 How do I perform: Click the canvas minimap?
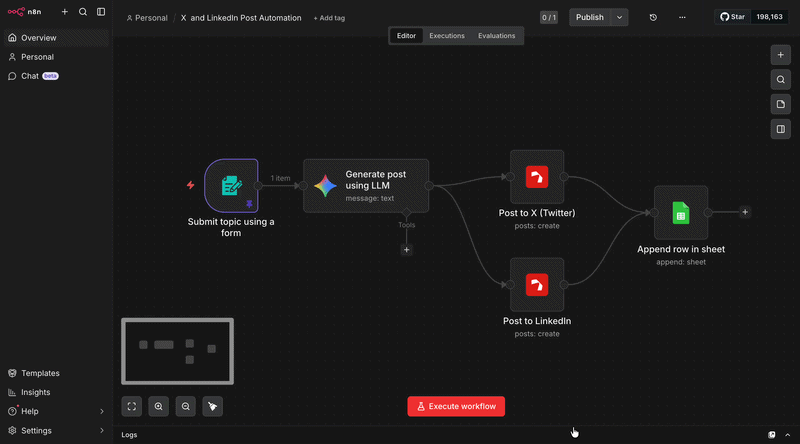pyautogui.click(x=178, y=351)
